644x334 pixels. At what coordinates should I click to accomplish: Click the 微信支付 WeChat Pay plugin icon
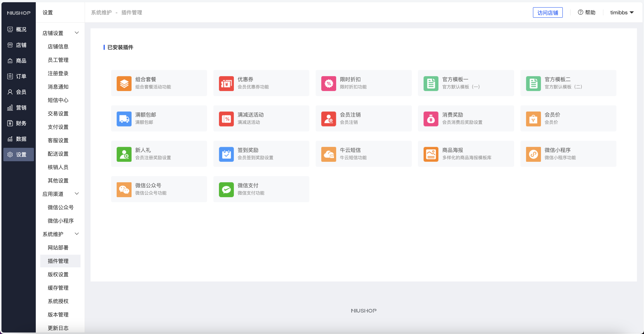click(226, 189)
